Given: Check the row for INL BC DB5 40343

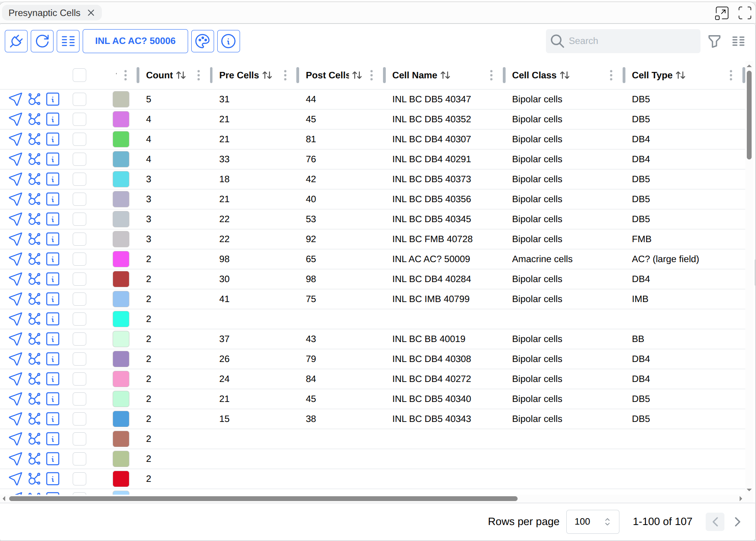Looking at the screenshot, I should coord(79,419).
